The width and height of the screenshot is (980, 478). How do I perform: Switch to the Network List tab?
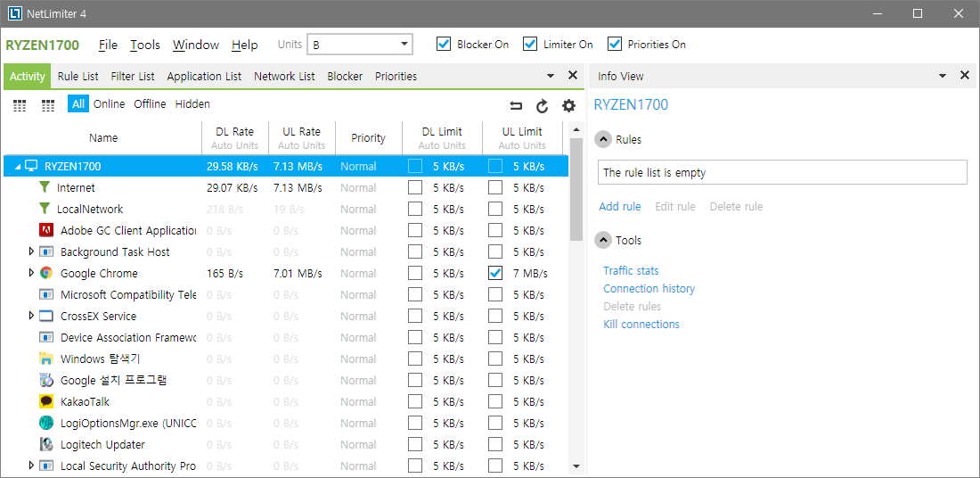coord(284,77)
